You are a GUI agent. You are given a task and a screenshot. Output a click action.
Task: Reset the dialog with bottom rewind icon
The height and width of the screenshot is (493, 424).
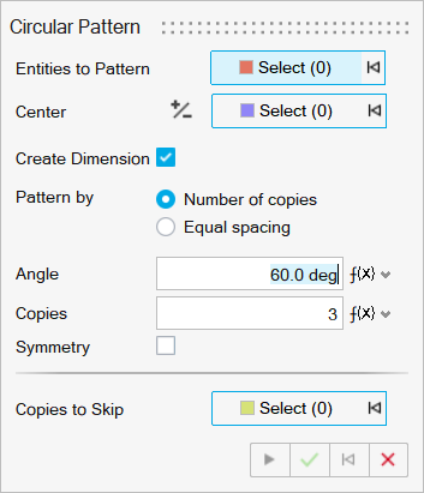(x=349, y=460)
